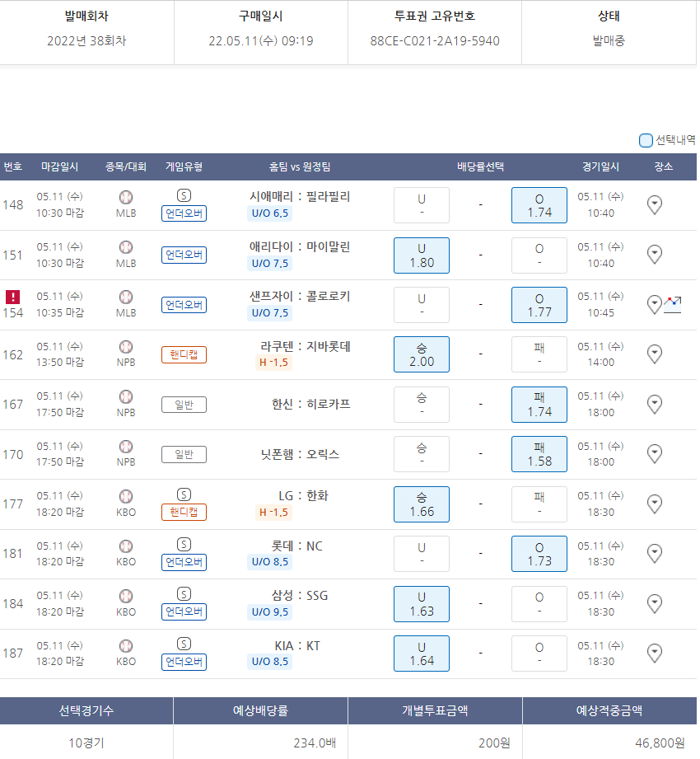Click S single-bet icon in row 181

click(x=184, y=545)
